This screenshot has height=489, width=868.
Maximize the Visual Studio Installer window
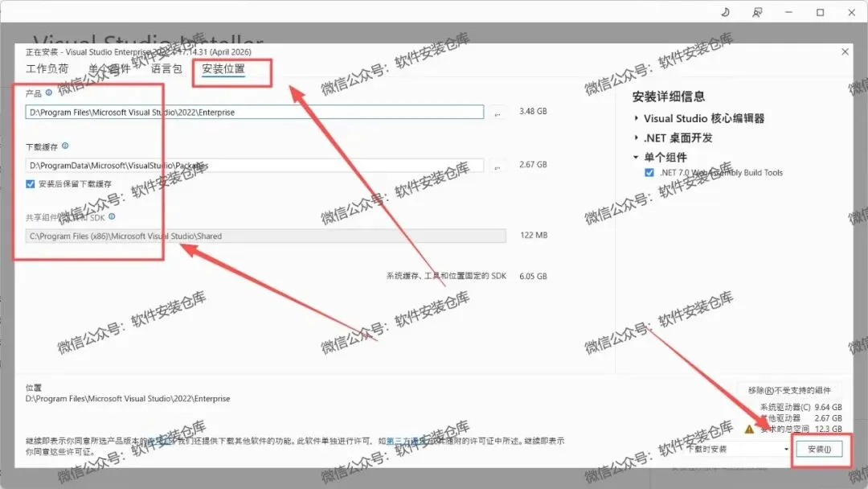[x=821, y=12]
